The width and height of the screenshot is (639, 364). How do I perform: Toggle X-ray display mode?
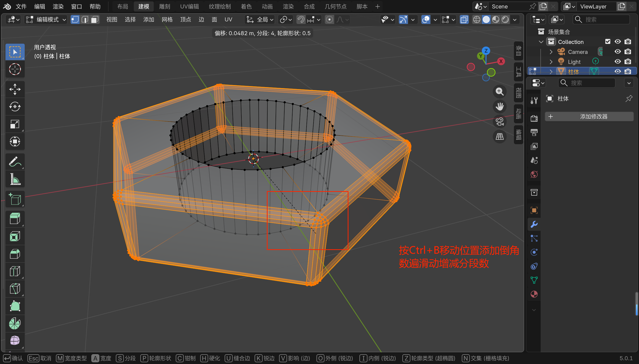point(464,19)
